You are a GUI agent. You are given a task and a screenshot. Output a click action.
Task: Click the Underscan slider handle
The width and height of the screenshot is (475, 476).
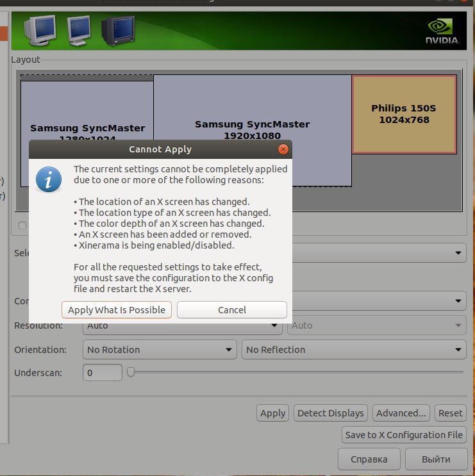point(131,372)
